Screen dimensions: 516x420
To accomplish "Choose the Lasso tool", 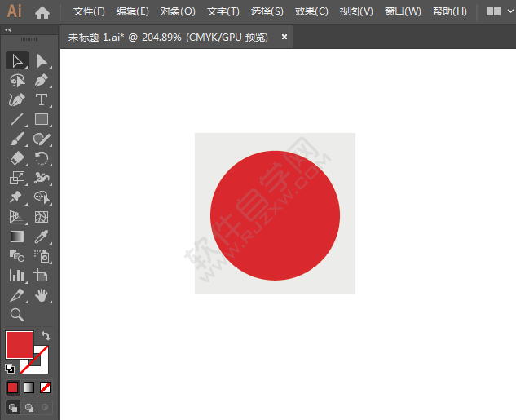I will click(17, 80).
